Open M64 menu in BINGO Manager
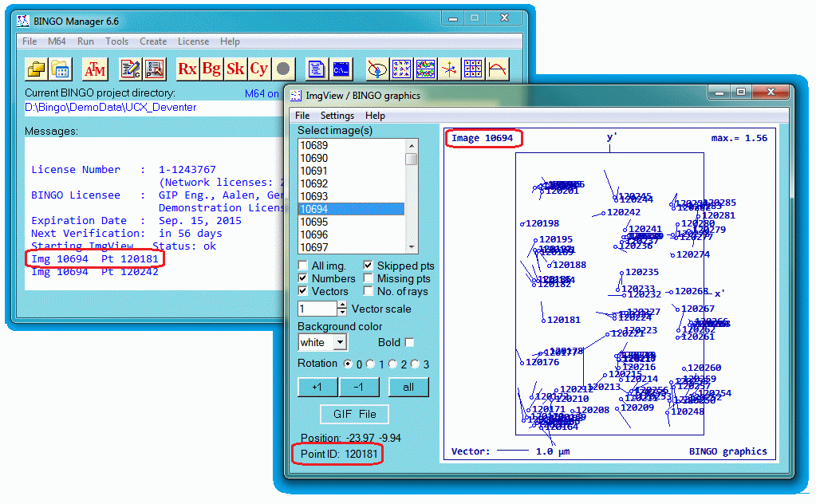Screen dimensions: 816x504 point(57,41)
